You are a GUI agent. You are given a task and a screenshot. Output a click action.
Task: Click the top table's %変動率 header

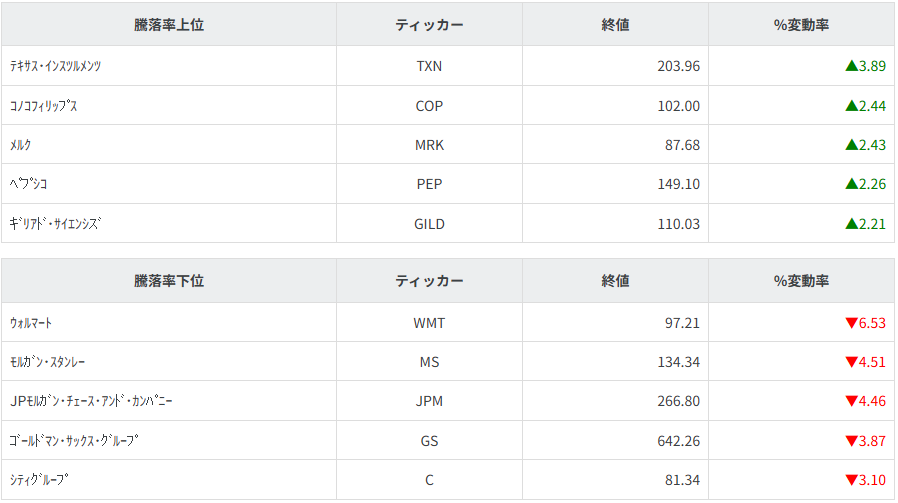tap(801, 25)
